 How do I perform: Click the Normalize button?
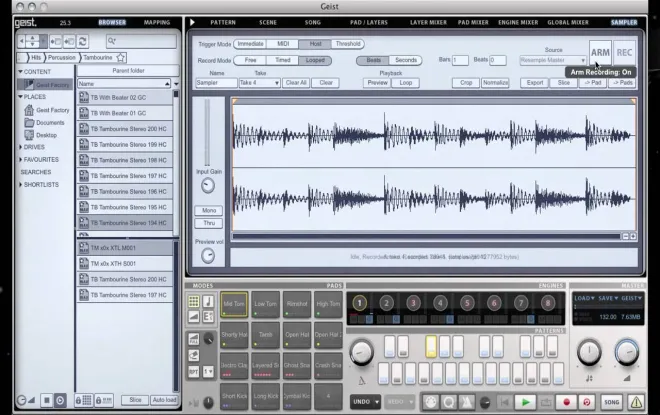tap(495, 83)
